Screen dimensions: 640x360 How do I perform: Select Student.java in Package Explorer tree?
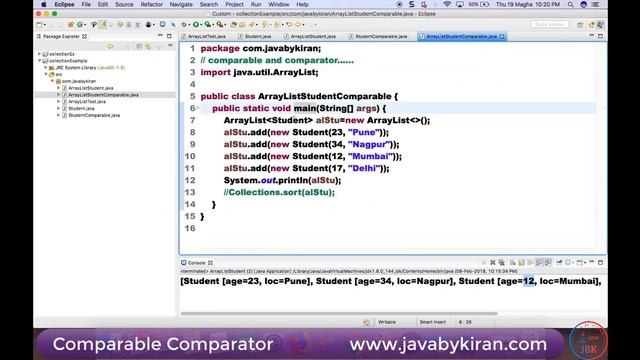(x=81, y=109)
